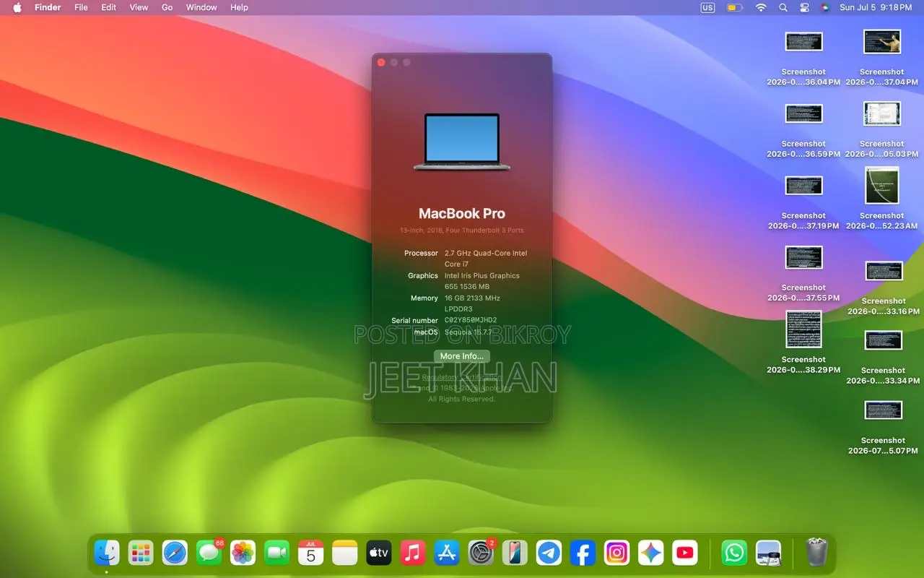Image resolution: width=924 pixels, height=578 pixels.
Task: Close the About This Mac window
Action: (x=381, y=62)
